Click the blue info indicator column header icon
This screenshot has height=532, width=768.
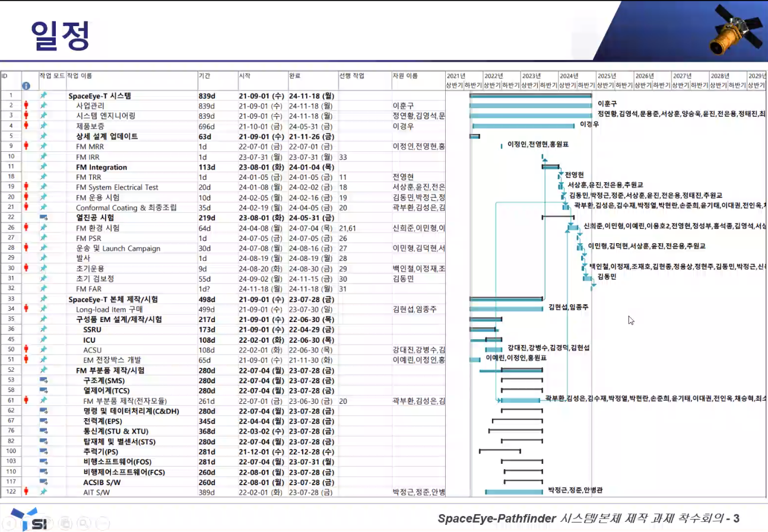tap(26, 86)
